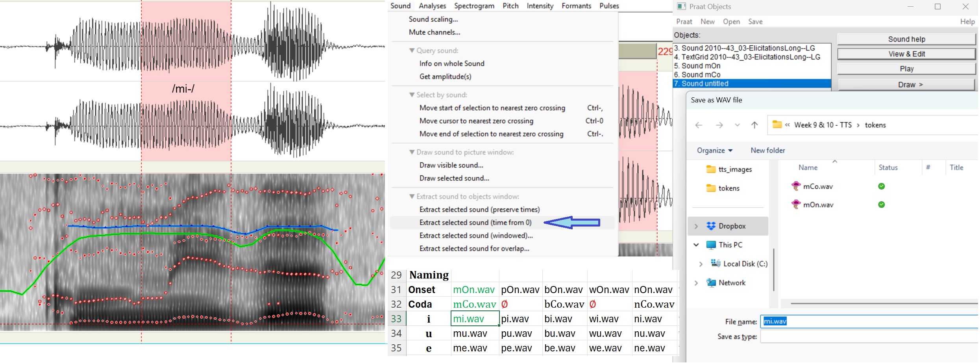Open the recent locations dropdown chevron
The width and height of the screenshot is (980, 364).
tap(737, 125)
